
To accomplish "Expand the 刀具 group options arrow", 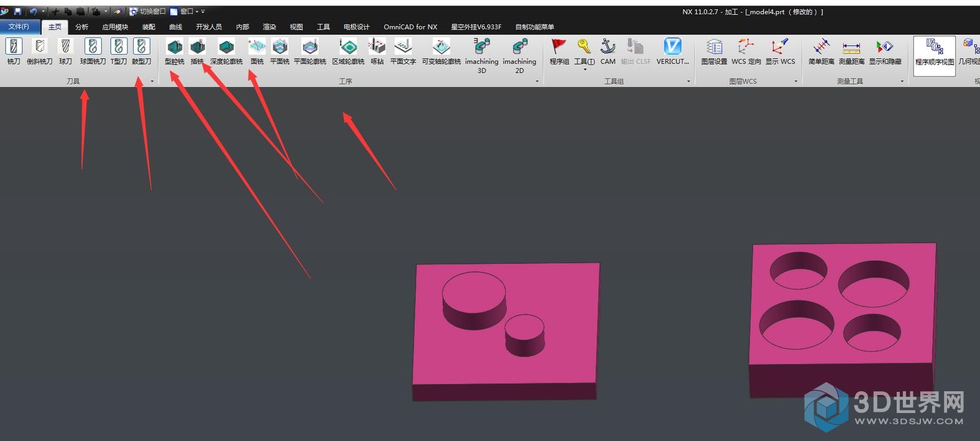I will (152, 81).
